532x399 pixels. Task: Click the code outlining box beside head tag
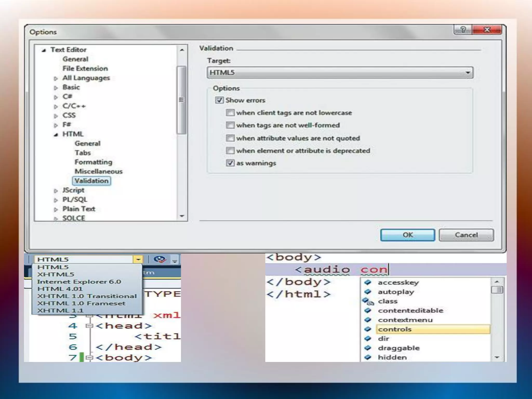coord(89,326)
